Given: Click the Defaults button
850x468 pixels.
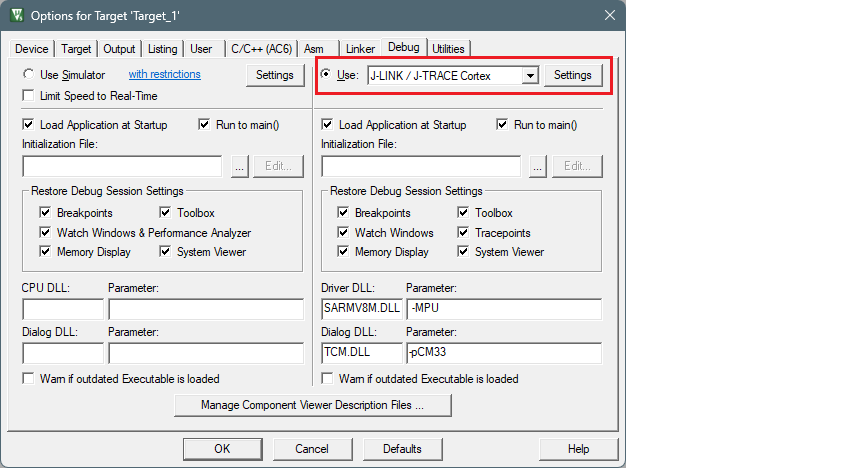Looking at the screenshot, I should click(x=401, y=449).
